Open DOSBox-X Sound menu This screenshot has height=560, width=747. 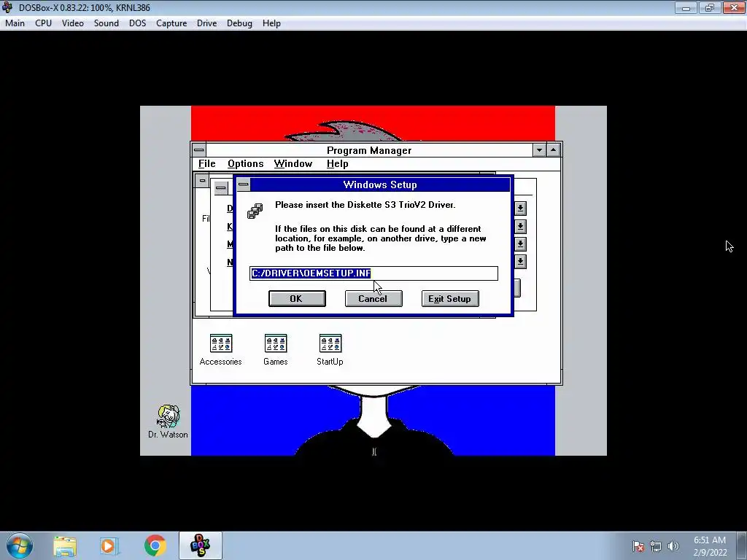(x=107, y=23)
